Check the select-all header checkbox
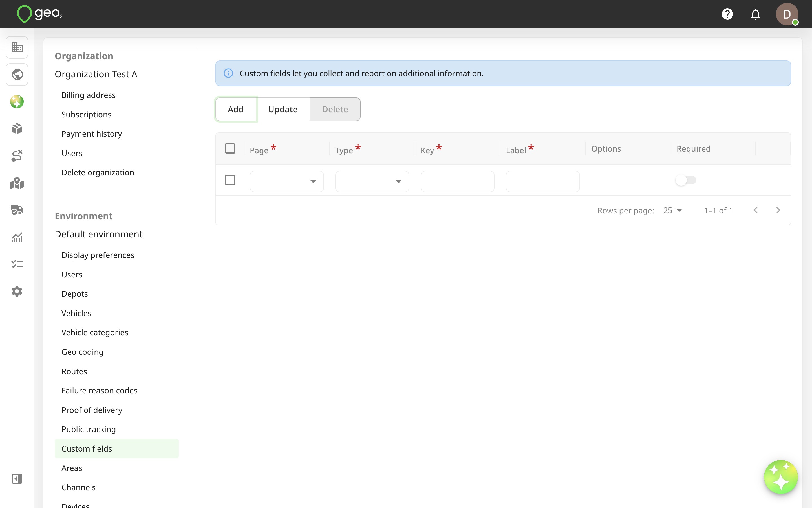This screenshot has height=508, width=812. tap(230, 148)
